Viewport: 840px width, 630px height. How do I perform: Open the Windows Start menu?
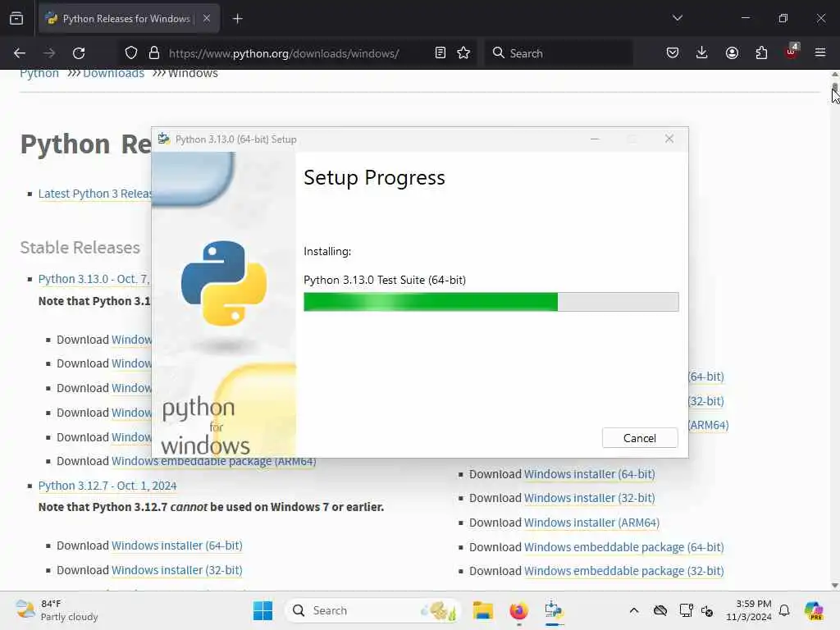(263, 610)
